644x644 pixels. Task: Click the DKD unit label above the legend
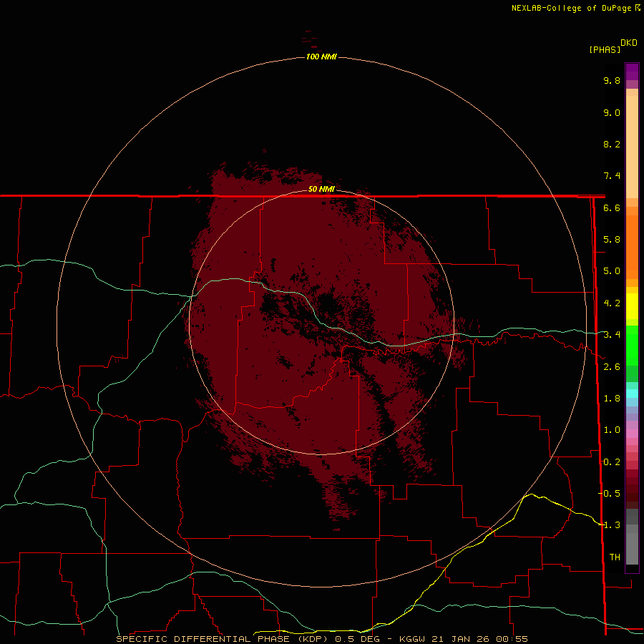click(628, 43)
